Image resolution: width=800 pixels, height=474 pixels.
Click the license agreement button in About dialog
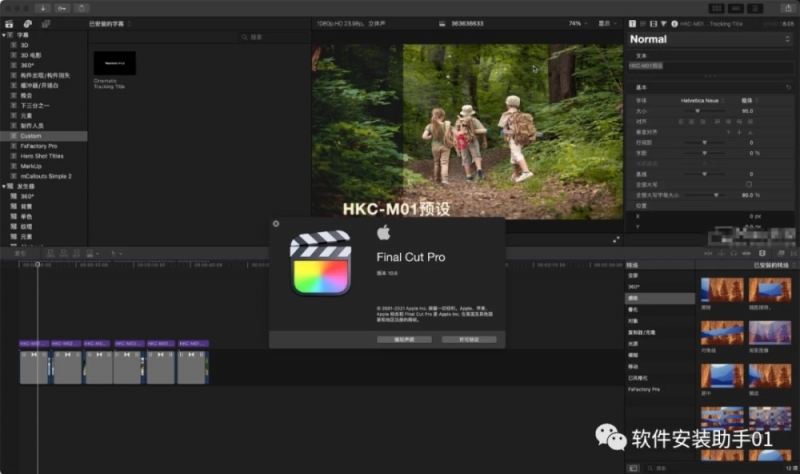pyautogui.click(x=469, y=339)
